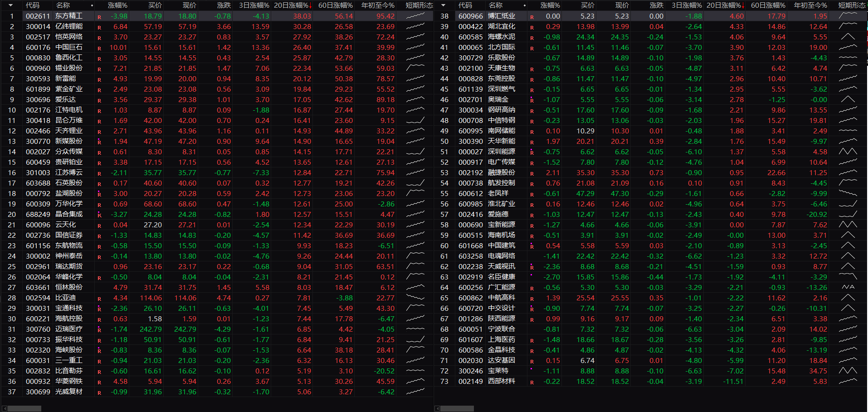
Task: Open the left table's top-left dropdown arrow
Action: tap(11, 5)
